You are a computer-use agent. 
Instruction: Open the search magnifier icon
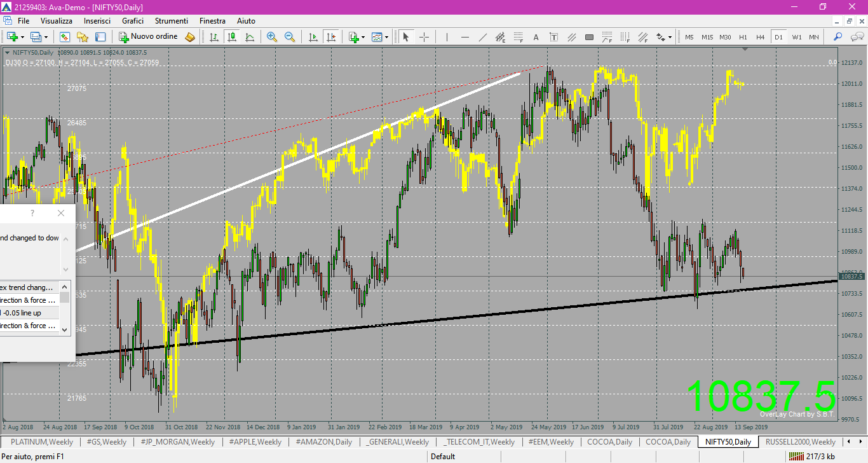pos(838,37)
